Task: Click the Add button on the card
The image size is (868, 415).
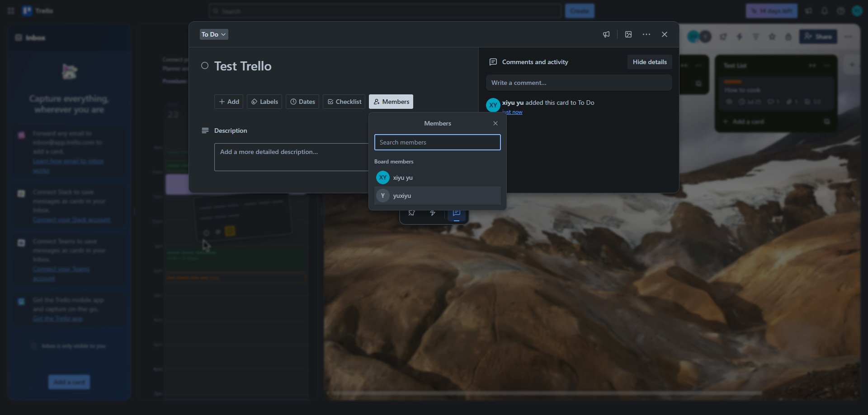Action: [229, 102]
